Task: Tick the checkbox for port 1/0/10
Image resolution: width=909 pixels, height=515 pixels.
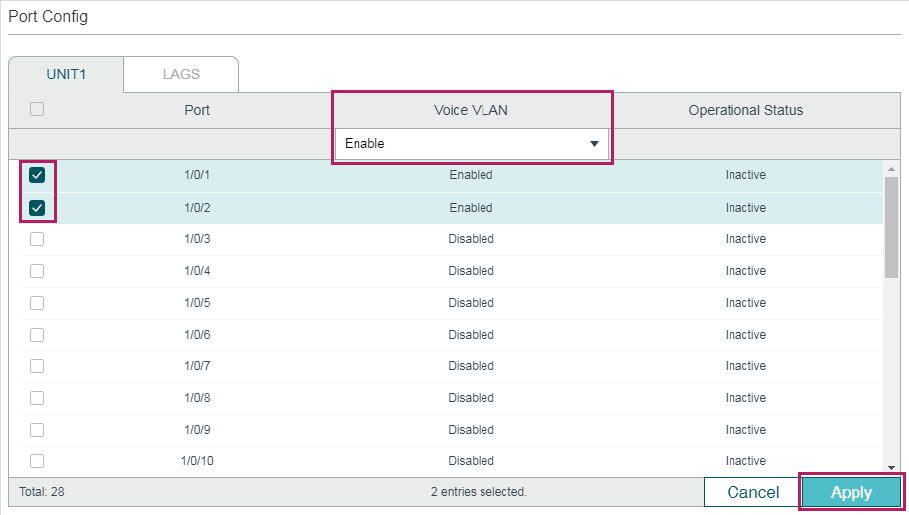Action: pos(37,461)
